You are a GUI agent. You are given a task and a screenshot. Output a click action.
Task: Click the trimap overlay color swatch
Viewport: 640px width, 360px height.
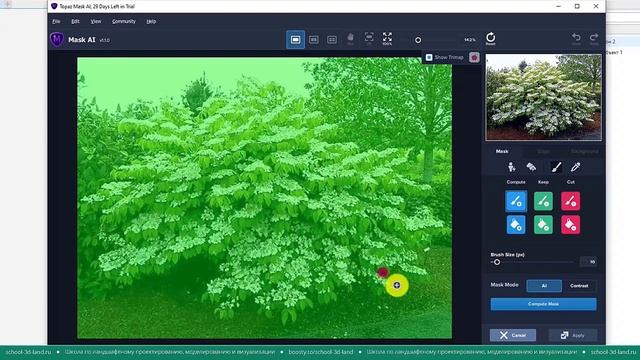(x=474, y=58)
